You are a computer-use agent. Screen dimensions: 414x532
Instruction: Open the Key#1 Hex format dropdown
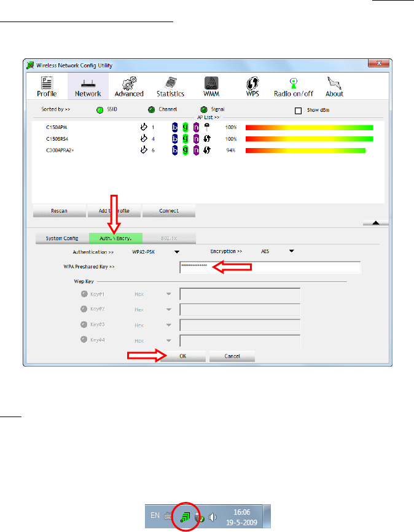[x=169, y=294]
